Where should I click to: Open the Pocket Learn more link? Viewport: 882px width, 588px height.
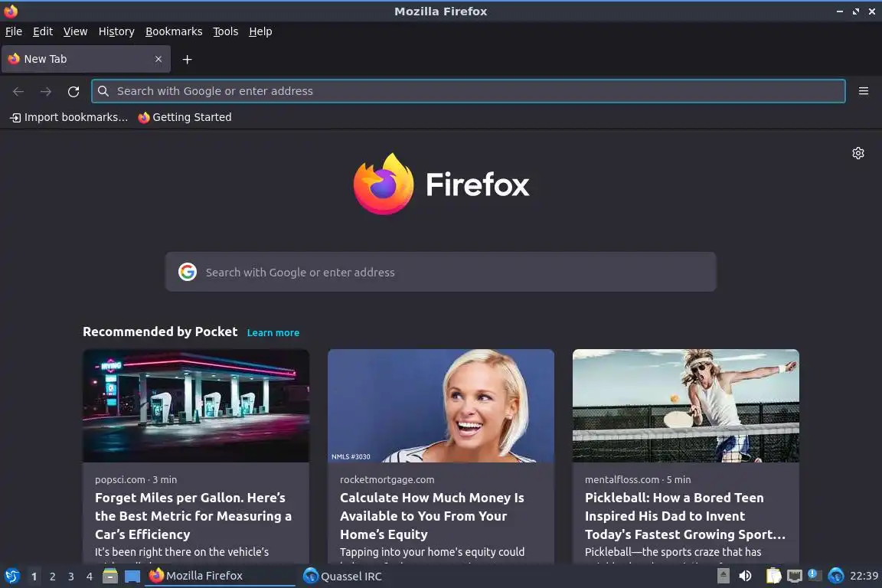(273, 332)
